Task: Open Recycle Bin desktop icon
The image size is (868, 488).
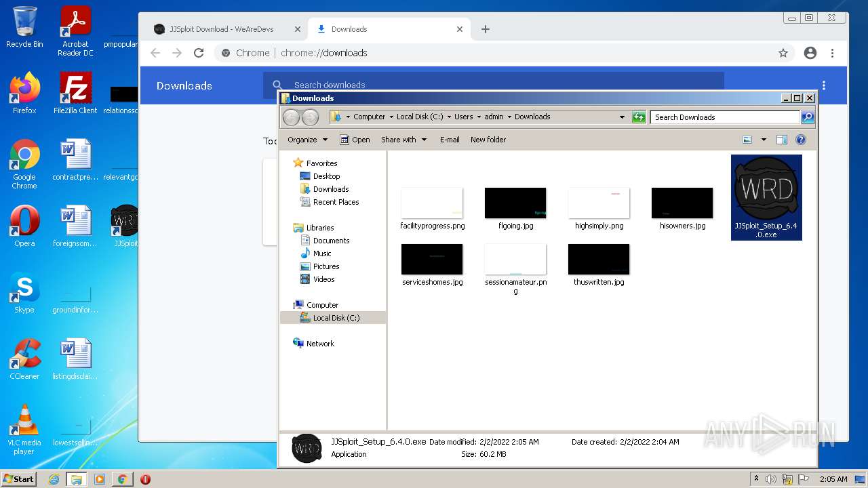Action: point(24,27)
